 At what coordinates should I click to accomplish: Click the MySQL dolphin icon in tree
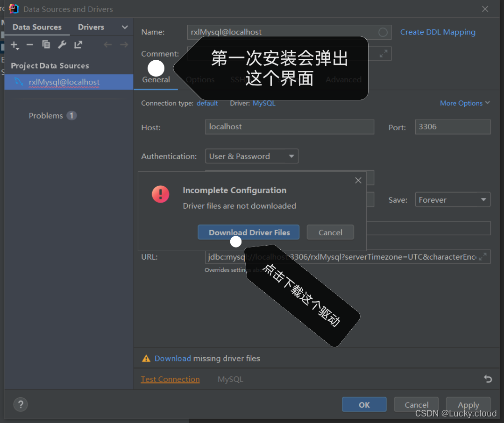[x=19, y=82]
